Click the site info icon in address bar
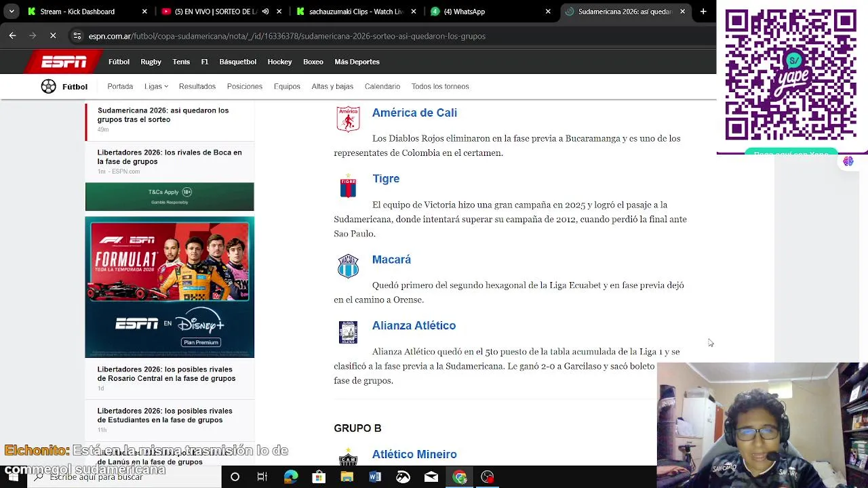Screen dimensions: 868x488 click(x=77, y=36)
